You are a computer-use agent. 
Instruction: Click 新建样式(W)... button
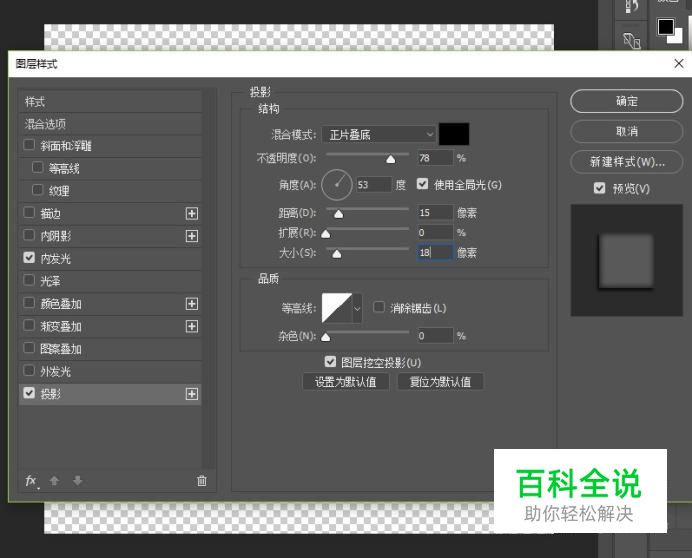(626, 162)
